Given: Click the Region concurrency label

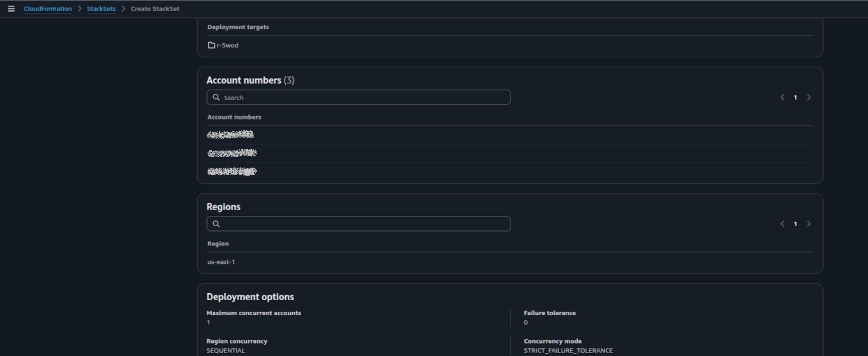Looking at the screenshot, I should coord(237,341).
